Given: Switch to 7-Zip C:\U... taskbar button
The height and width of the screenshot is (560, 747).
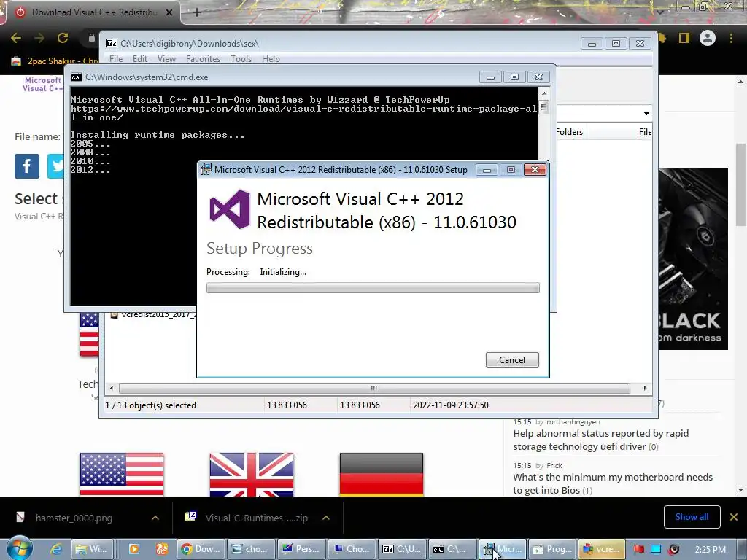Looking at the screenshot, I should coord(403,549).
